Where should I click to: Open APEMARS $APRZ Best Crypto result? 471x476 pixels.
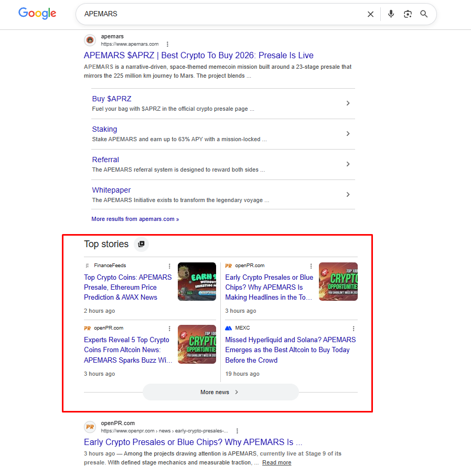coord(198,55)
